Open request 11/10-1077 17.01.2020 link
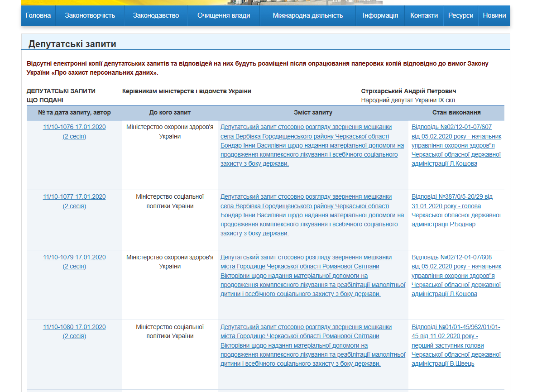This screenshot has height=392, width=537. point(74,201)
